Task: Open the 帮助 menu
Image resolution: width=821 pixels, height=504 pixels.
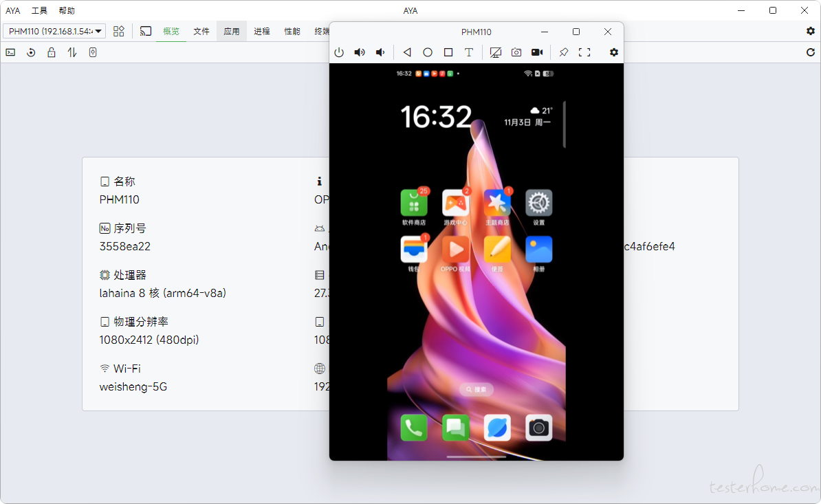Action: click(67, 10)
